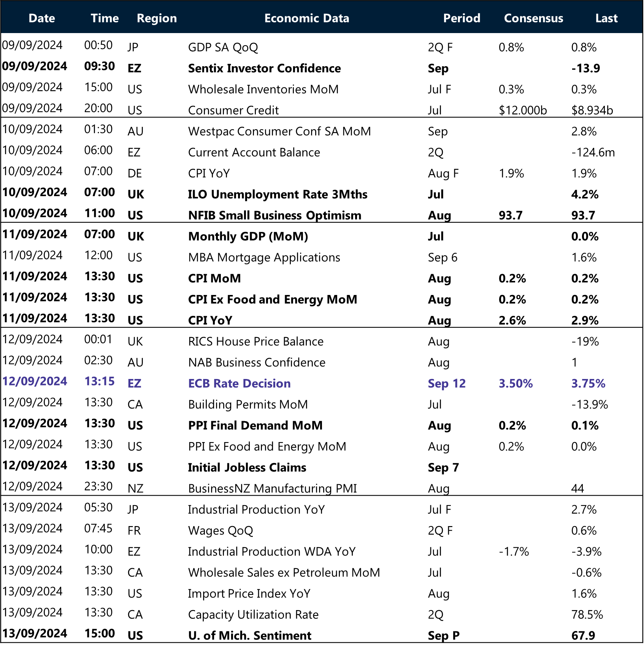Click the Sep P period cell
Viewport: 644px width, 650px height.
tap(444, 636)
